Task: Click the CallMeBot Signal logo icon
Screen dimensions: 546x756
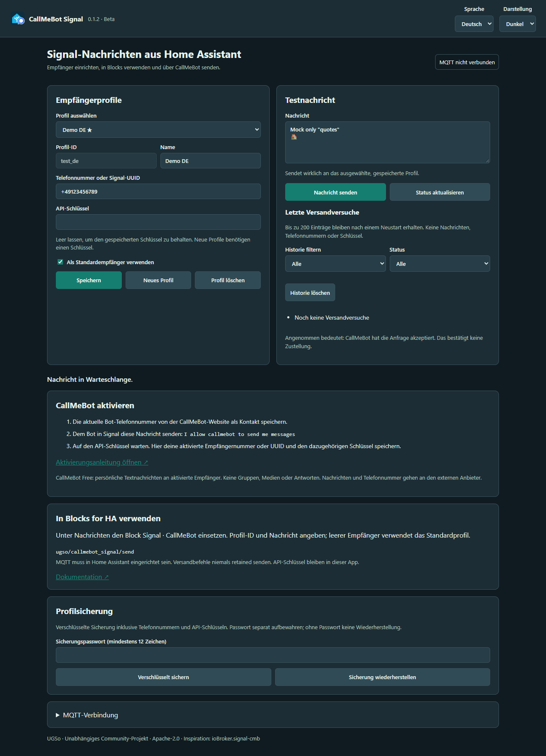Action: [18, 19]
